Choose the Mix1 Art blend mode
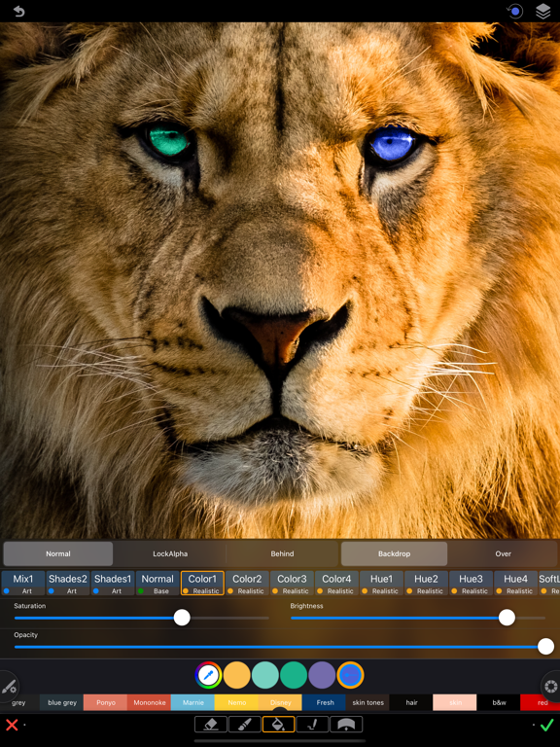The image size is (560, 747). [x=23, y=584]
